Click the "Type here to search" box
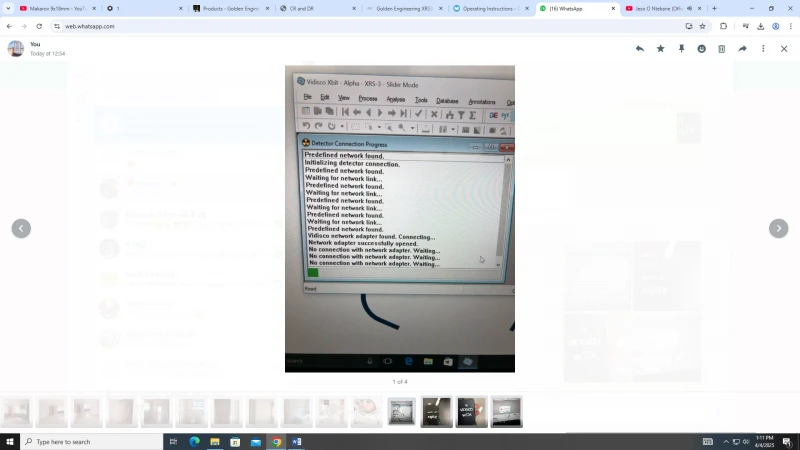This screenshot has height=450, width=800. pos(92,442)
